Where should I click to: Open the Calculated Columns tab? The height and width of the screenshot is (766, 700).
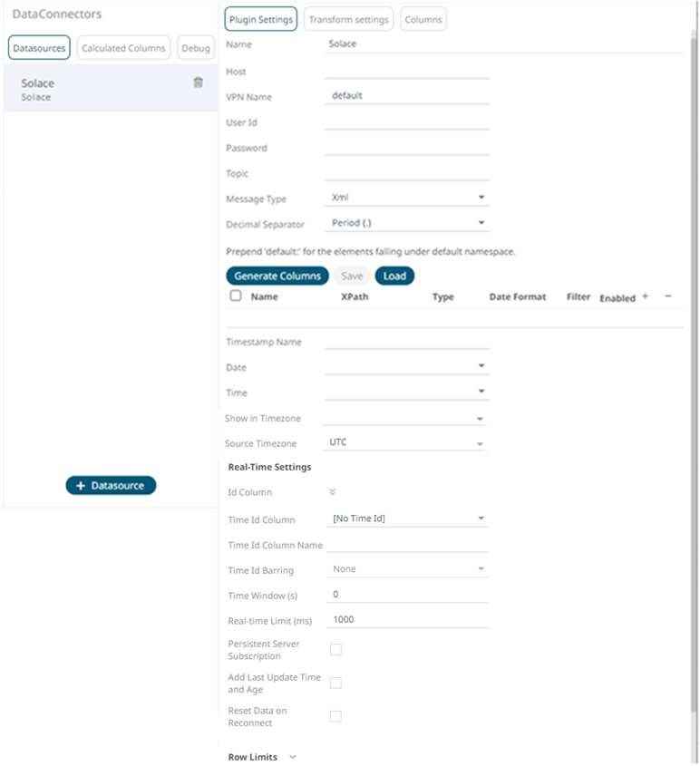pyautogui.click(x=123, y=48)
